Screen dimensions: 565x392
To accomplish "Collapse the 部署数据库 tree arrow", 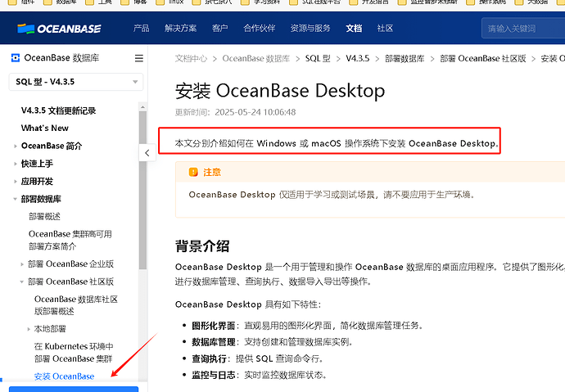I will coord(15,199).
